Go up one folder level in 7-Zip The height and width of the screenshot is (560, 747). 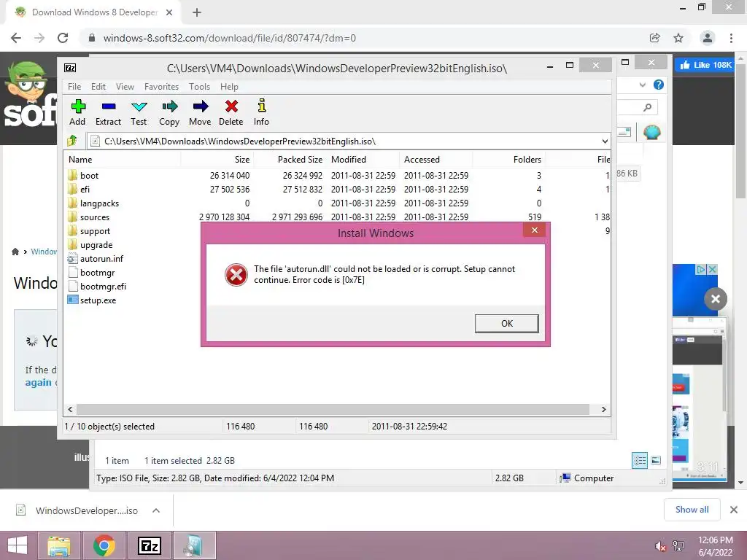[72, 141]
